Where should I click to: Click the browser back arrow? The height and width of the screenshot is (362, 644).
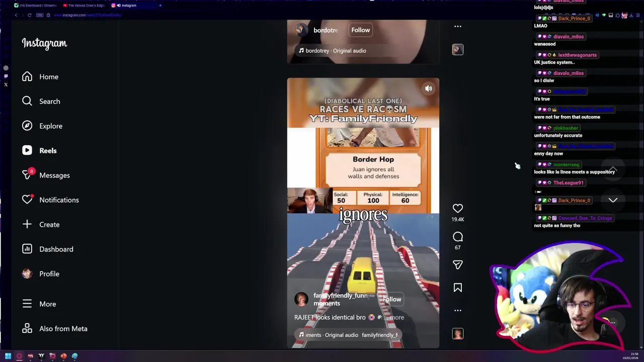click(x=16, y=15)
